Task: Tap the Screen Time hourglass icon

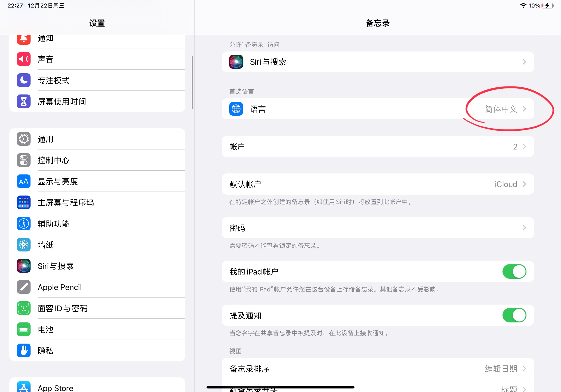Action: point(24,102)
